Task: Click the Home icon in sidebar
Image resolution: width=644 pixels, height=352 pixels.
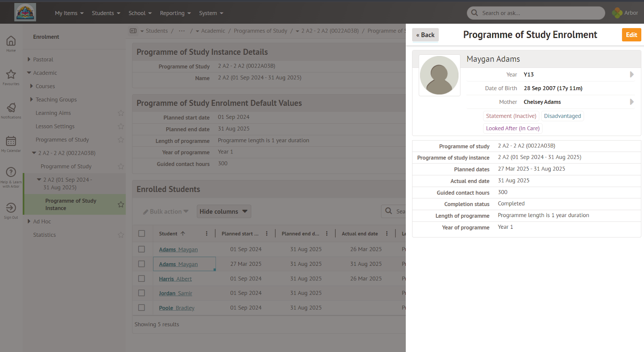Action: (x=11, y=41)
